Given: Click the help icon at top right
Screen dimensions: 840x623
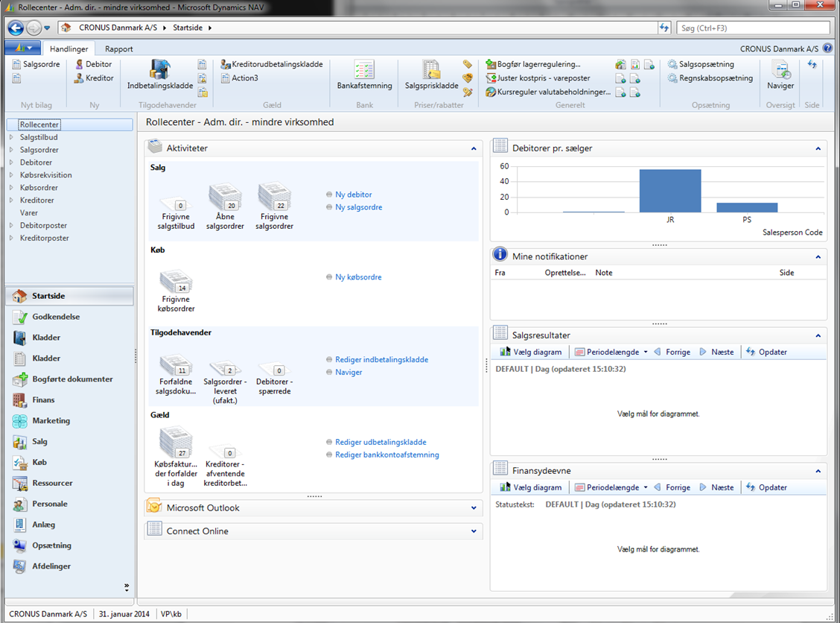Looking at the screenshot, I should click(827, 48).
